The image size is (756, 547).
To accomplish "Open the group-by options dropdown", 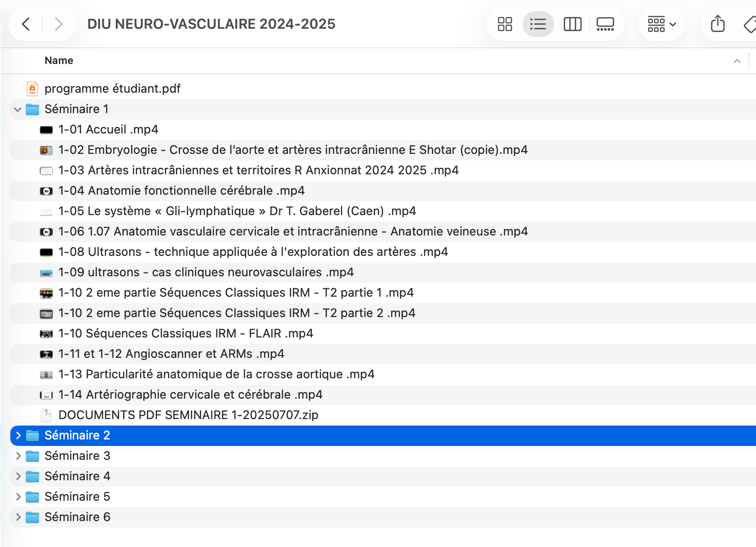I will coord(661,24).
